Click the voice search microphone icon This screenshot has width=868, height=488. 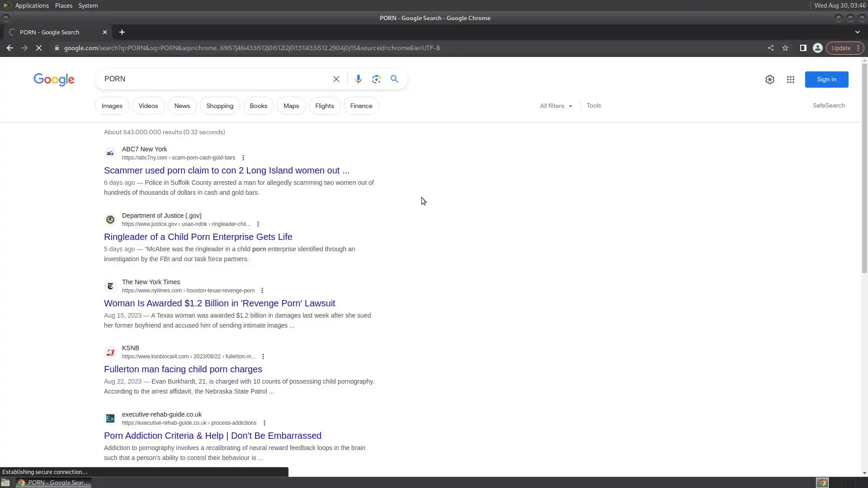(358, 79)
